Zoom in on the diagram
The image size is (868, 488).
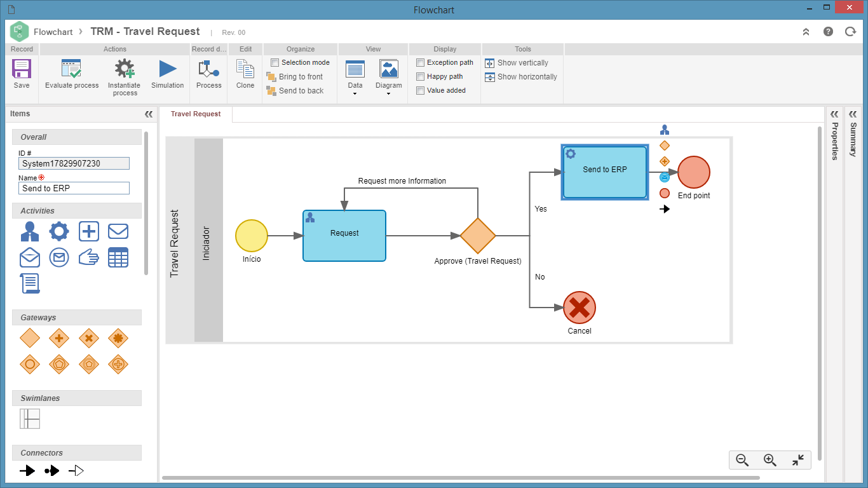click(x=770, y=461)
